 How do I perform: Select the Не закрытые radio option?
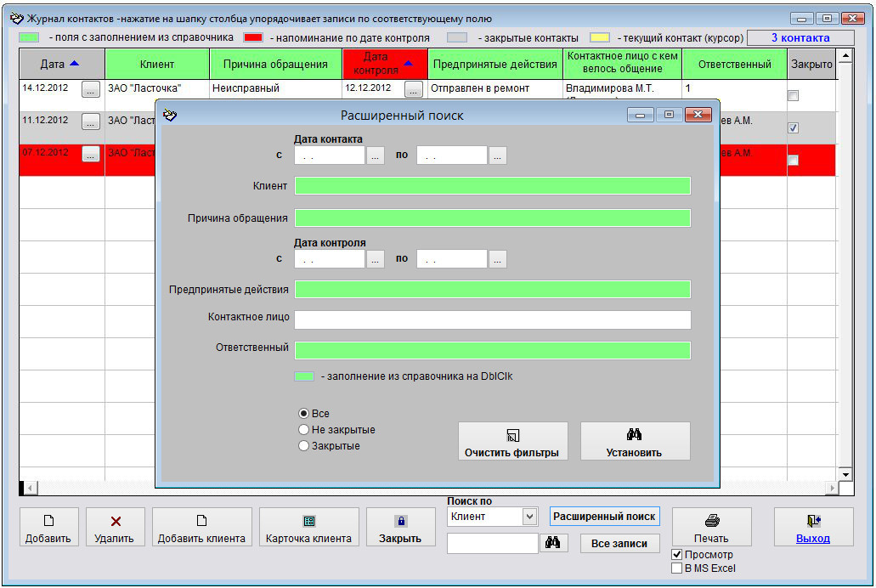click(304, 430)
